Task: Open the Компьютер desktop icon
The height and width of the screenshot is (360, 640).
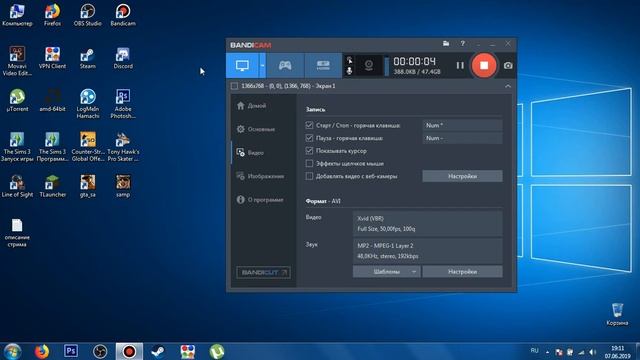Action: coord(17,15)
